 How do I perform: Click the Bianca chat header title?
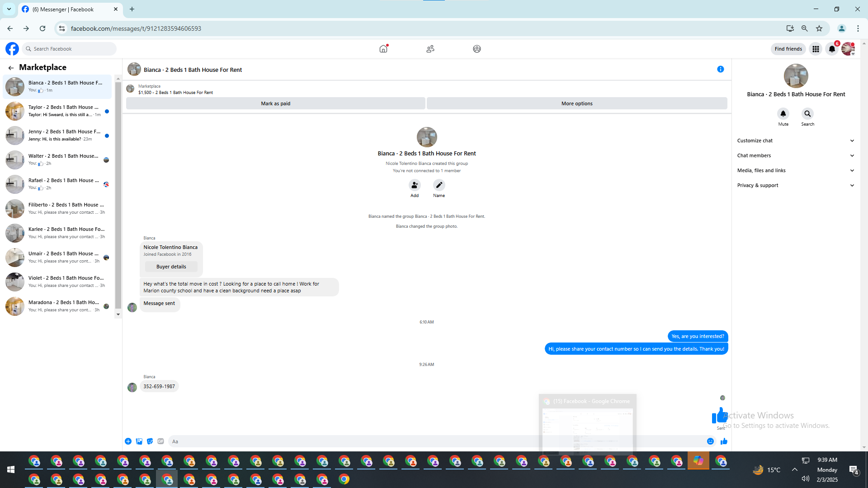click(x=193, y=70)
